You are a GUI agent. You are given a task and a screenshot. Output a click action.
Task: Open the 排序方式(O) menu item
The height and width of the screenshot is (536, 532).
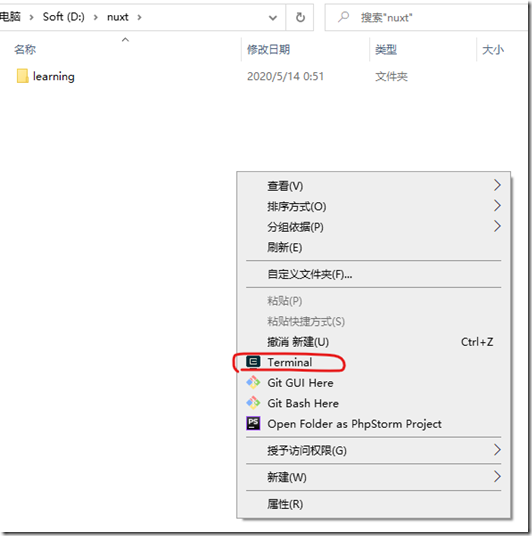(x=373, y=206)
